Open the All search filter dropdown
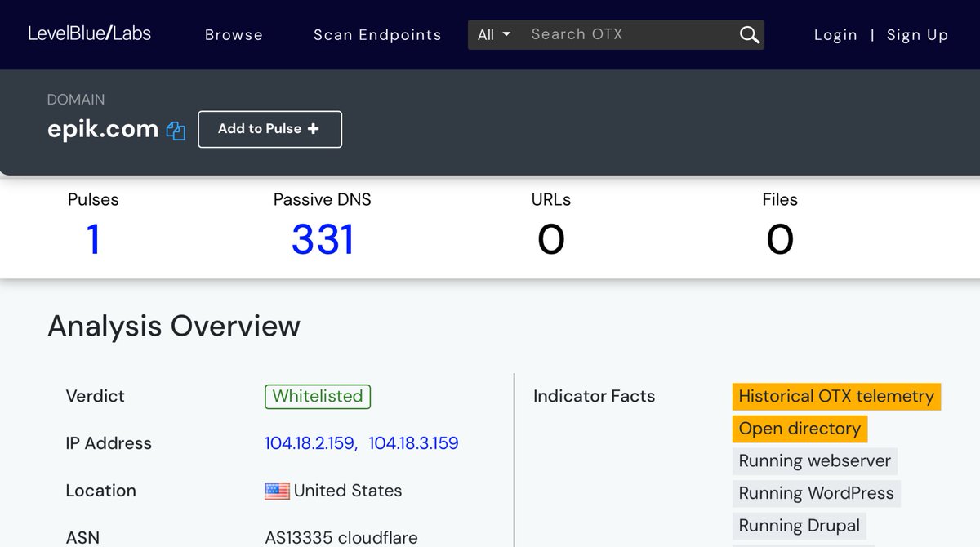 (493, 34)
